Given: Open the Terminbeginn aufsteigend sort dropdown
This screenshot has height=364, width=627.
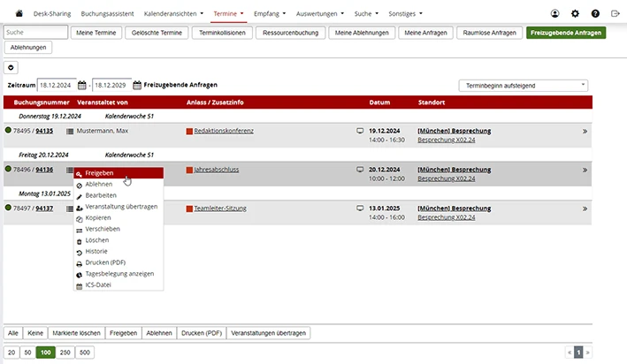Looking at the screenshot, I should click(x=523, y=86).
